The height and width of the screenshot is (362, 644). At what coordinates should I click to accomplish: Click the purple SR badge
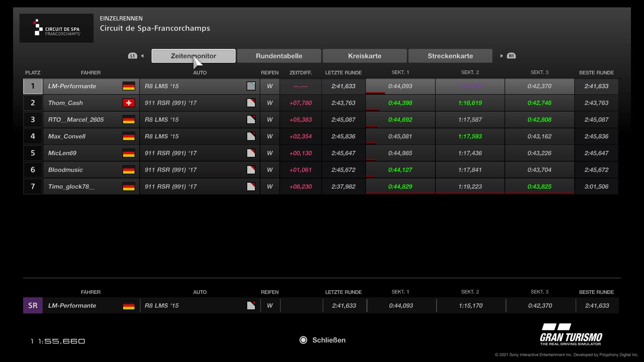33,305
